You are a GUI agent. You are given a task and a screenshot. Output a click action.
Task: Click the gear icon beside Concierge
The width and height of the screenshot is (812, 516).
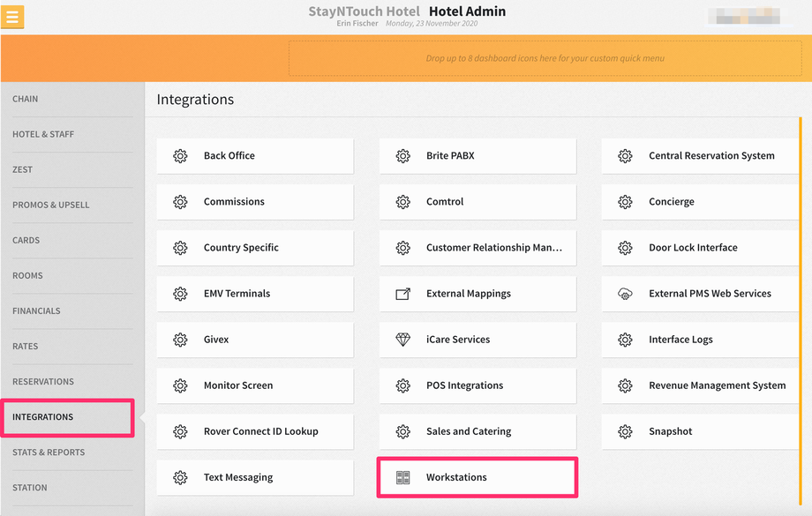tap(625, 202)
